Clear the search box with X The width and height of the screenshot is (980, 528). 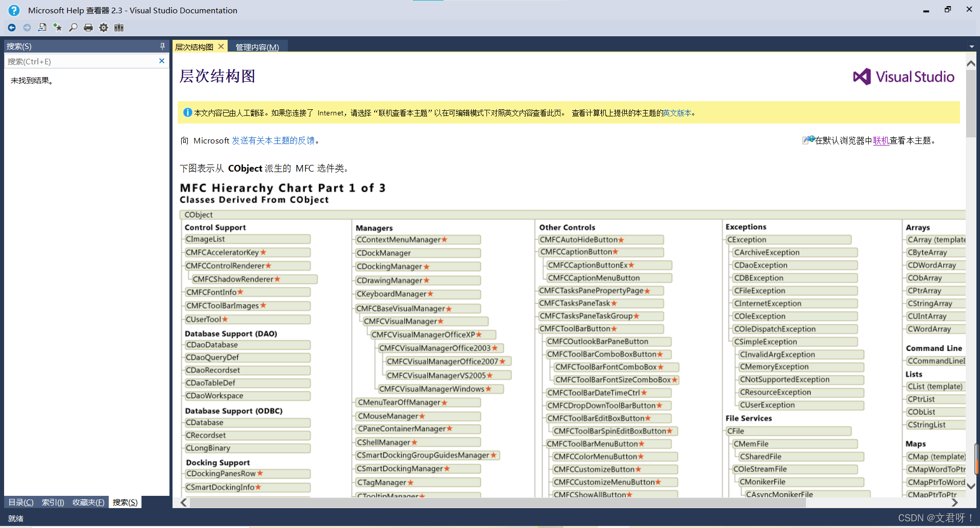tap(162, 61)
